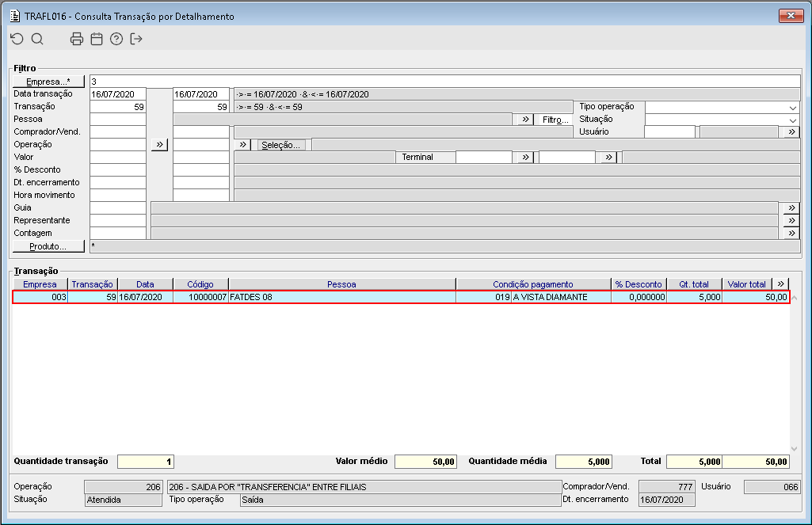
Task: Click the Contagem row lookup arrow button
Action: pyautogui.click(x=791, y=234)
